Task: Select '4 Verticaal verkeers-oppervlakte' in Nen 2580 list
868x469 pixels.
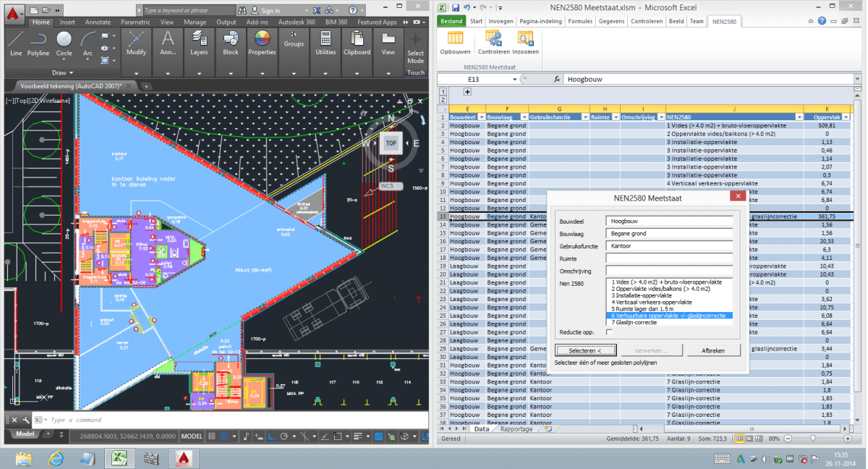Action: tap(651, 302)
